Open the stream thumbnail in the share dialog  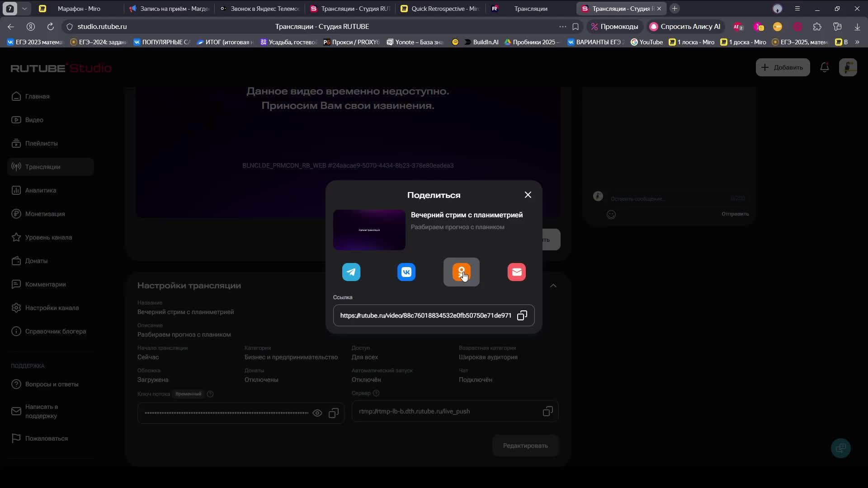(369, 230)
